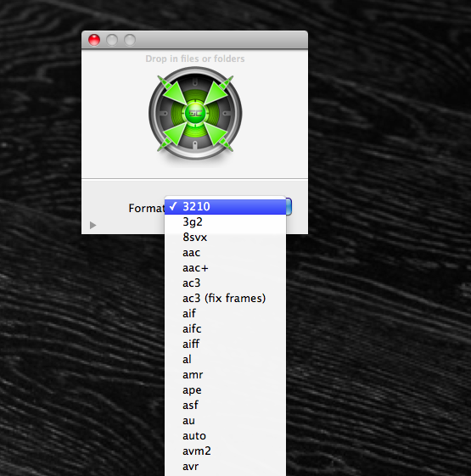471x476 pixels.
Task: Choose 3g2 from the format list
Action: pos(225,222)
